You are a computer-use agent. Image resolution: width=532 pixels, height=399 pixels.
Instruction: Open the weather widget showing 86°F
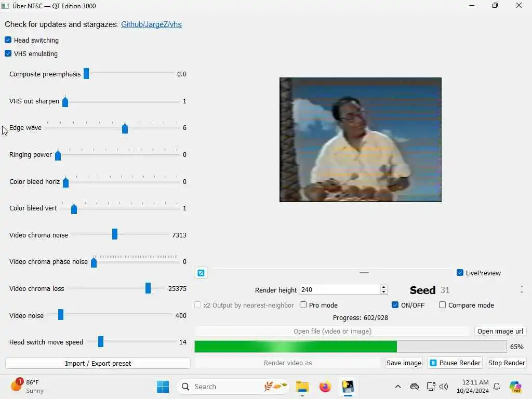[27, 387]
